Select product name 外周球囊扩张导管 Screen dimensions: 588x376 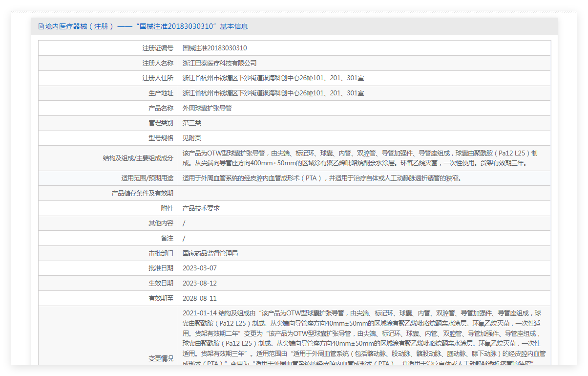click(x=207, y=108)
